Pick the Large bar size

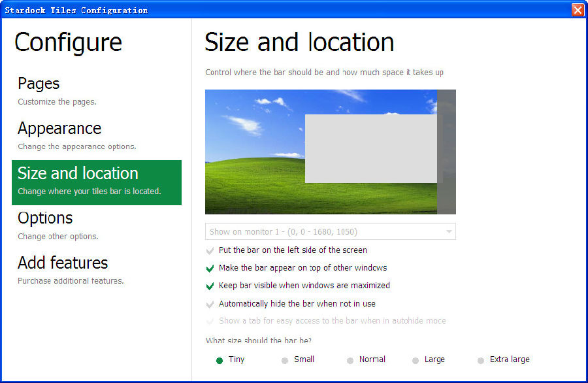click(x=416, y=359)
